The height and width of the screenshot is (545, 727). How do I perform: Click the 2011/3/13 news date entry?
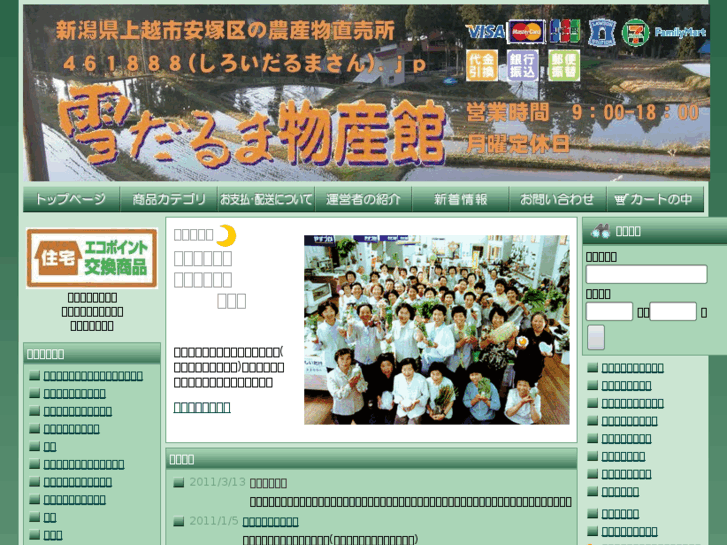point(217,482)
